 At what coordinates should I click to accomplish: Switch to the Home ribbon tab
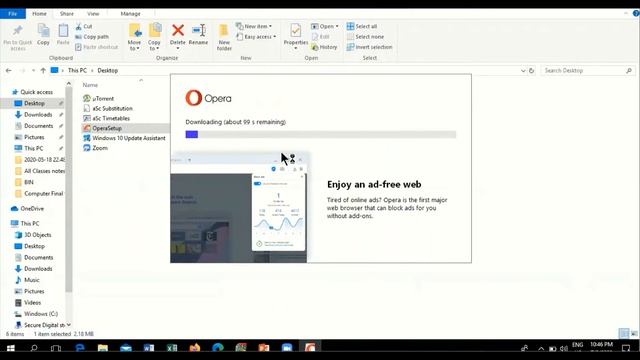(x=39, y=13)
